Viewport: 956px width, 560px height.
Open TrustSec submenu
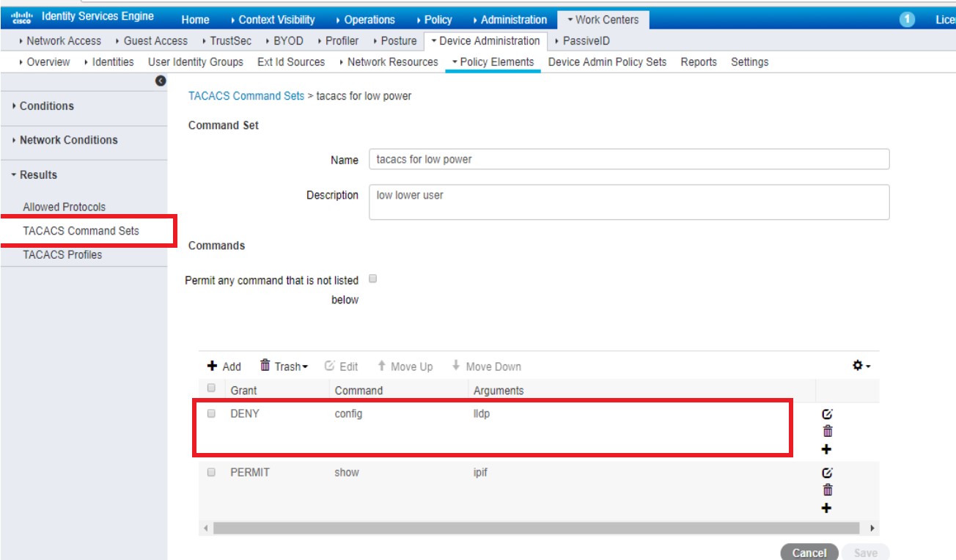click(x=226, y=41)
